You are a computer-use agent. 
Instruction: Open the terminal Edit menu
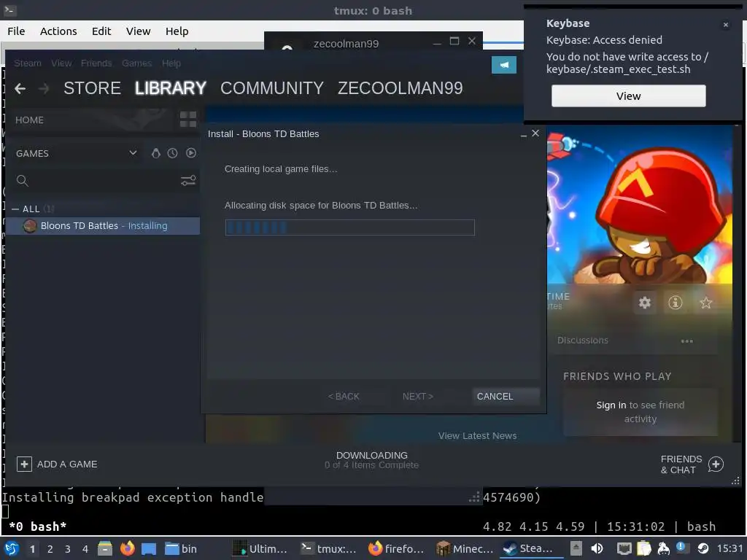[x=101, y=31]
